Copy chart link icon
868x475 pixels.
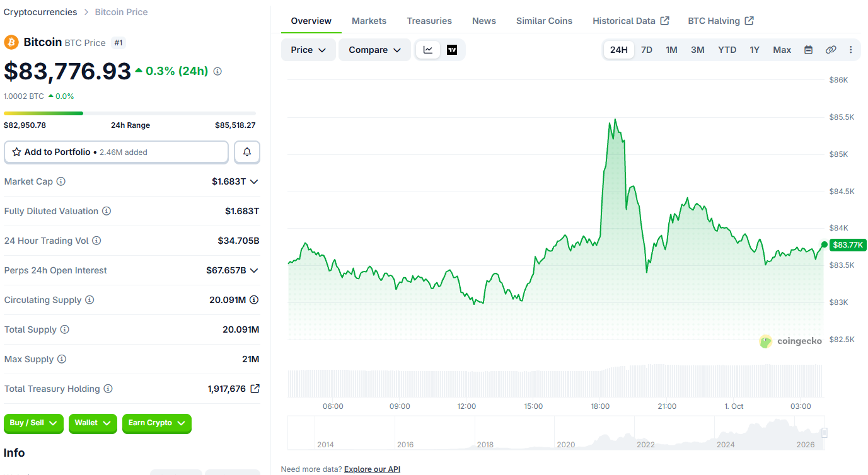[831, 50]
